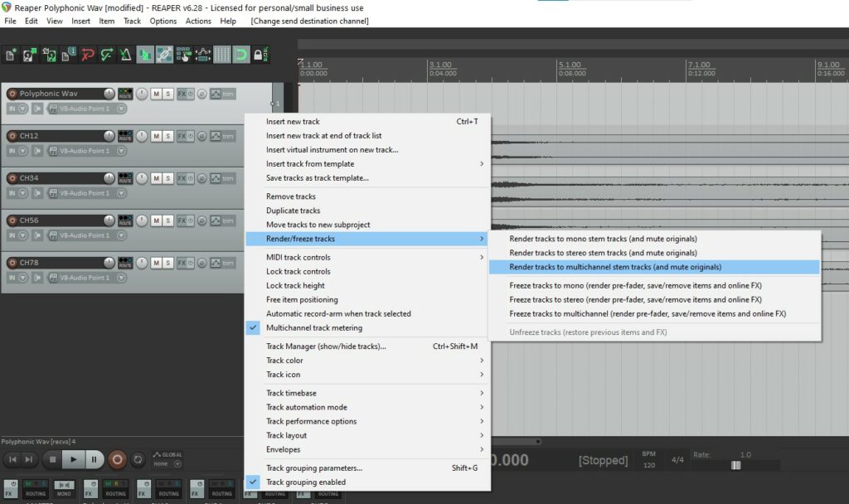
Task: Toggle Multichannel track metering menu option
Action: [367, 327]
